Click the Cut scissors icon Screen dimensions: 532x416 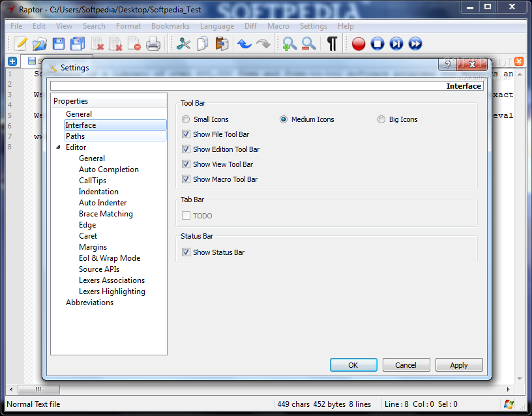184,44
